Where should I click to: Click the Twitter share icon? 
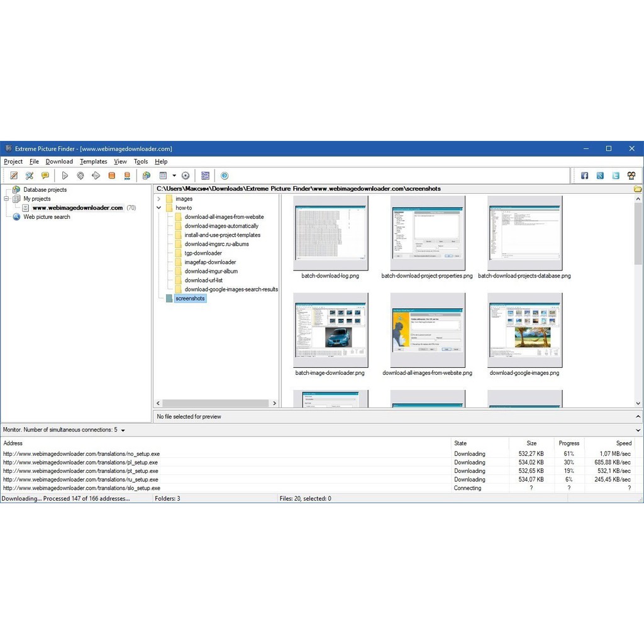[x=616, y=176]
